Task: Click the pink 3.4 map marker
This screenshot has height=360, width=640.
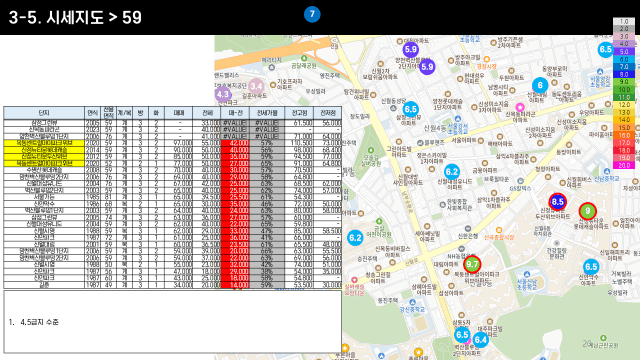Action: tap(256, 86)
